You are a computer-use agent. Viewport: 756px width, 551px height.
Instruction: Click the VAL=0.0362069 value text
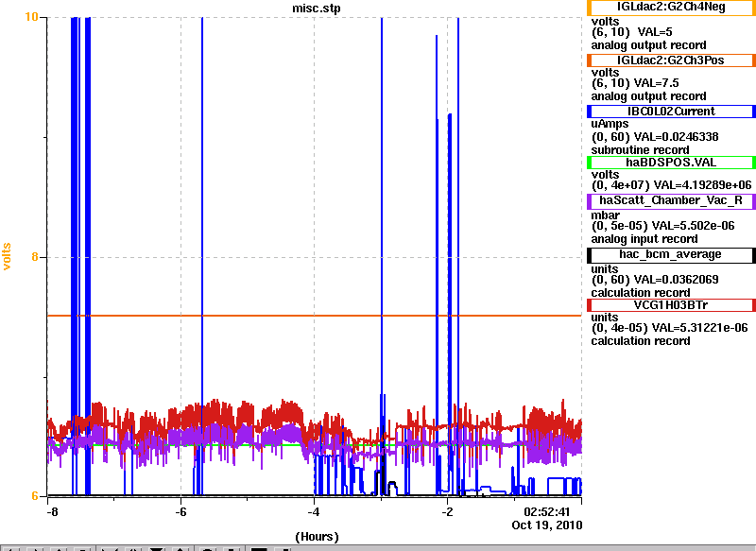676,280
